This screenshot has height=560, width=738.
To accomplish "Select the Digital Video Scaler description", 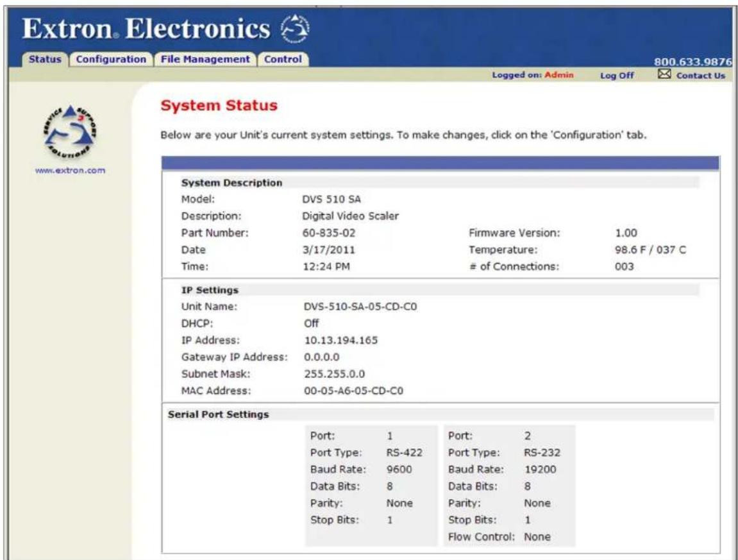I will click(x=350, y=216).
